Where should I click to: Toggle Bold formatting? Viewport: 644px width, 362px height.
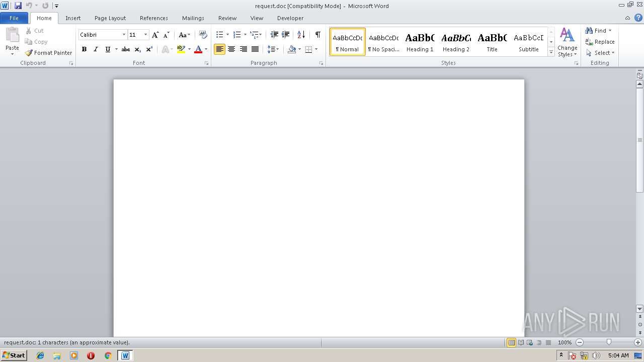pyautogui.click(x=84, y=49)
